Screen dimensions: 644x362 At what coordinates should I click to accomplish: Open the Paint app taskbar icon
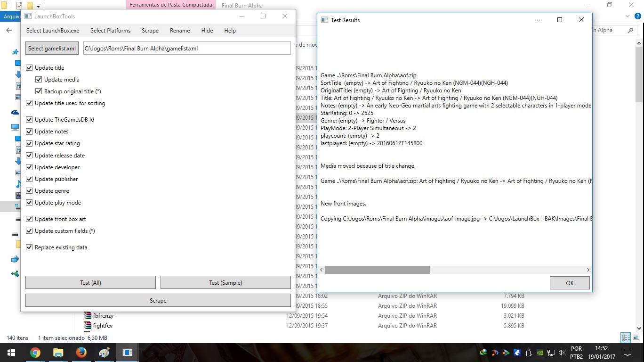[x=104, y=352]
